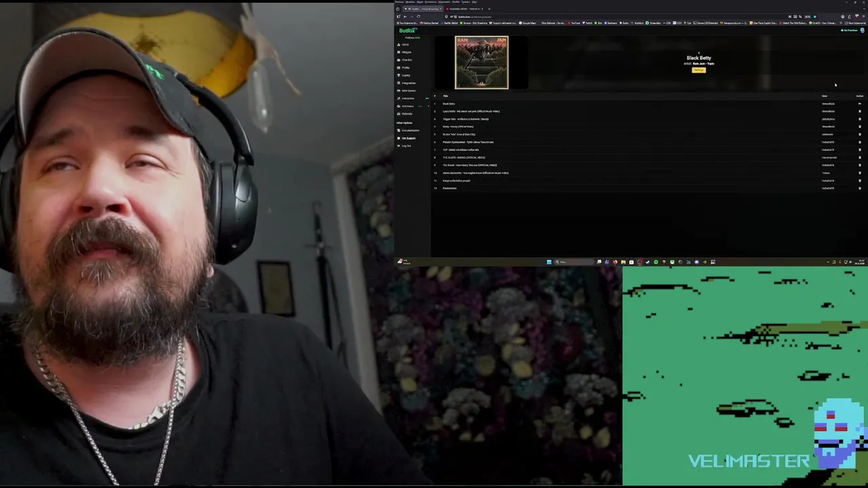The width and height of the screenshot is (868, 488).
Task: Open a new browser tab
Action: click(489, 9)
